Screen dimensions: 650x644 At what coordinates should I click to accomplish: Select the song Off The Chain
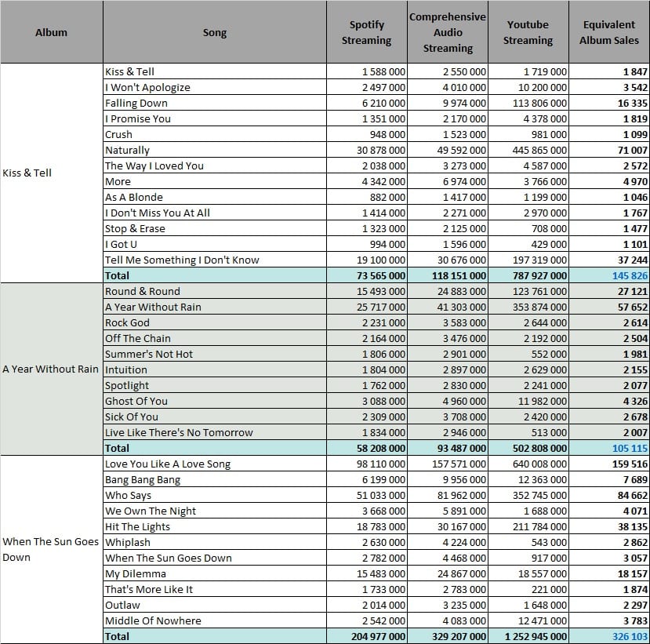point(215,338)
